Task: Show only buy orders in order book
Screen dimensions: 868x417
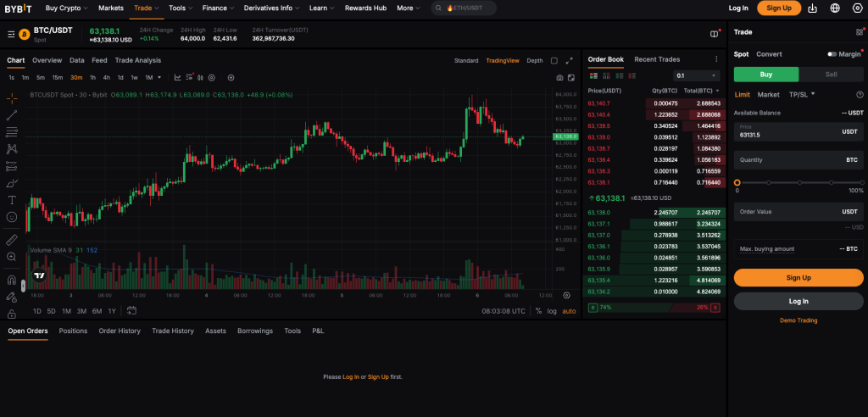Action: pyautogui.click(x=618, y=75)
